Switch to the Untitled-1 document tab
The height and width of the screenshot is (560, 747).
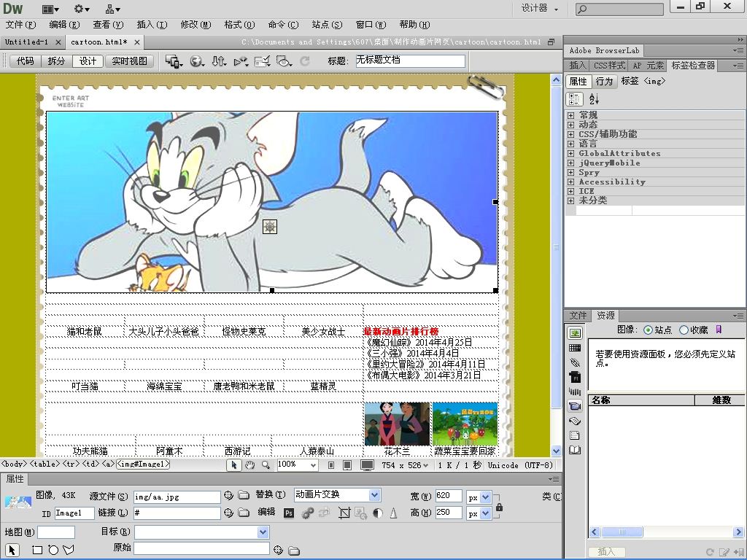[27, 42]
